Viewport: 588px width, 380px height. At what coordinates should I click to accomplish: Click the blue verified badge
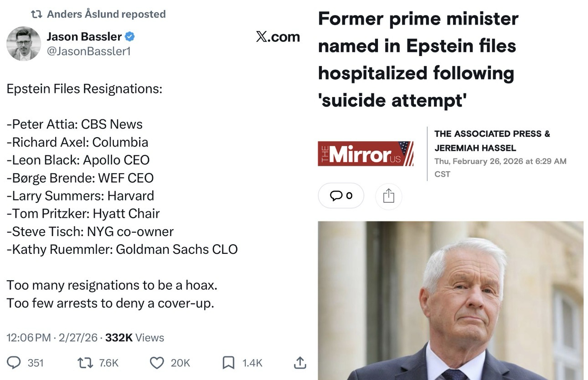coord(130,36)
